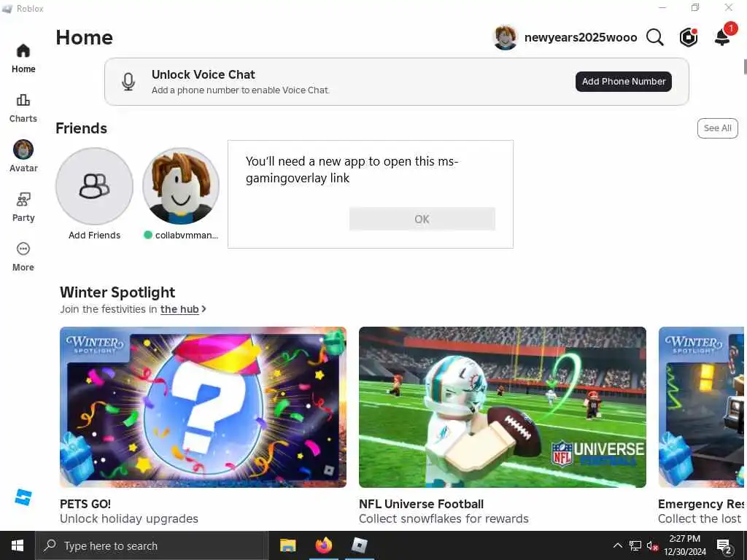
Task: Click the newyears2025wooo username
Action: tap(581, 38)
